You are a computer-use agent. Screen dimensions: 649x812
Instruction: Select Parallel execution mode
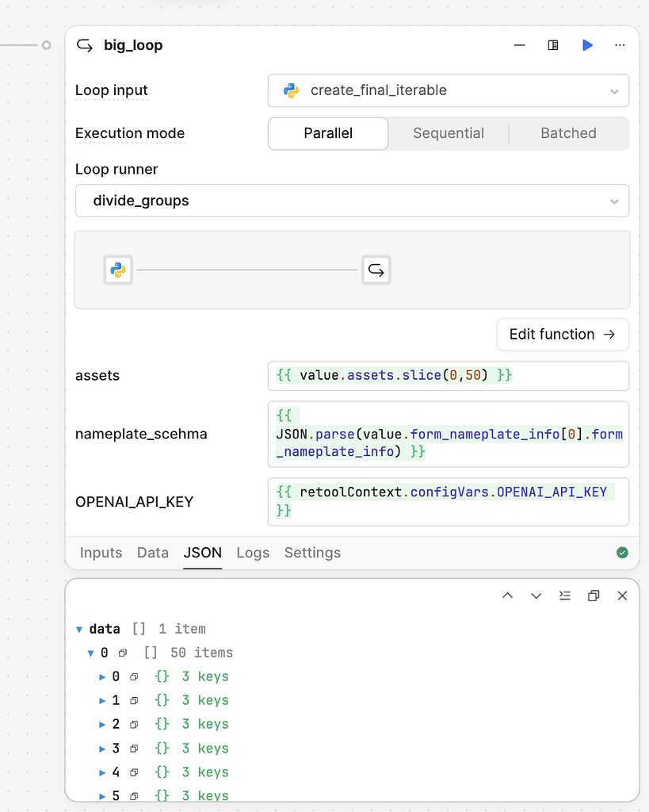(x=328, y=133)
